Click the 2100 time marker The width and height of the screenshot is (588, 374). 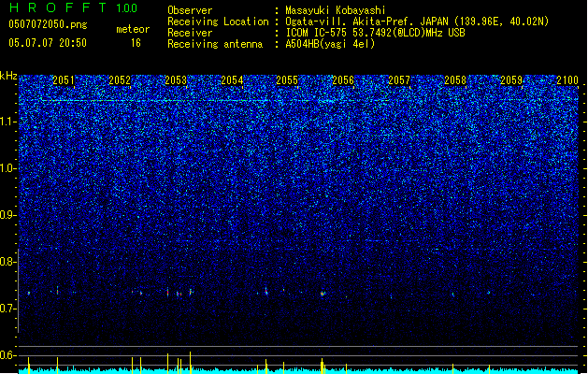point(567,80)
